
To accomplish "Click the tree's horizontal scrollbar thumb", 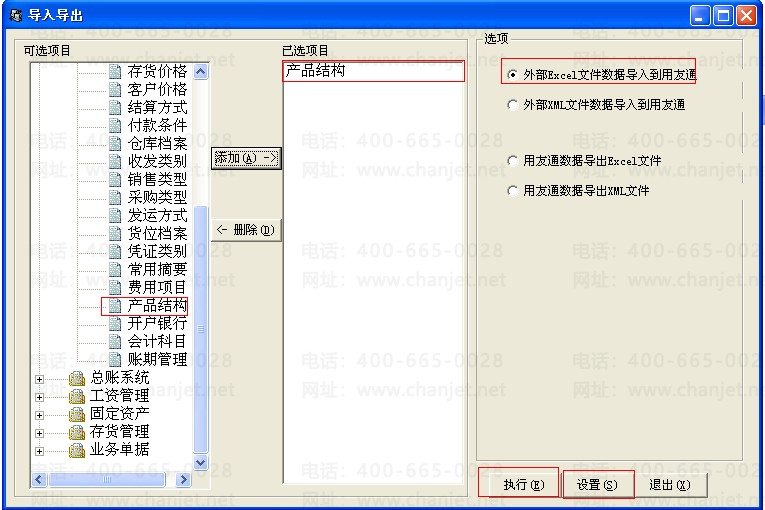I will (x=107, y=480).
